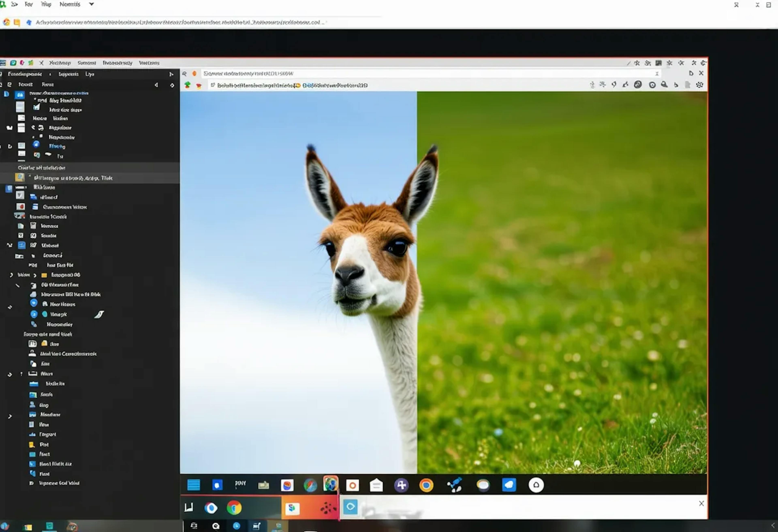This screenshot has height=532, width=778.
Task: Click the search magnifier icon in the browser toolbar
Action: tap(665, 85)
